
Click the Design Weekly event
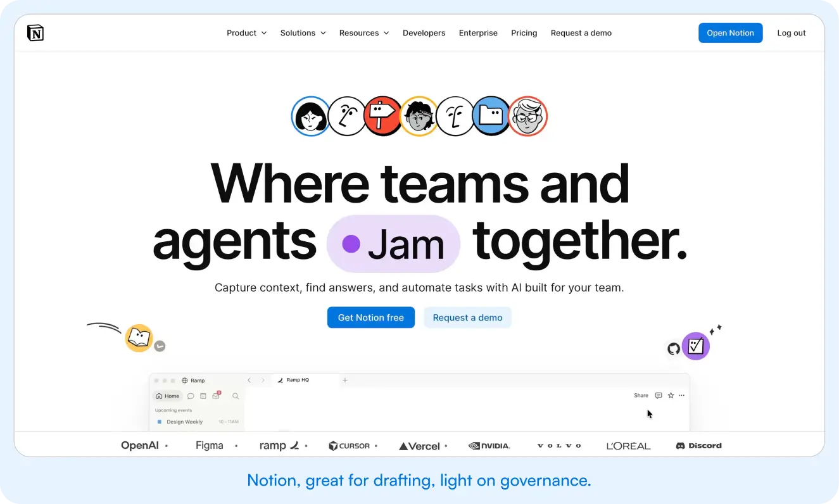point(198,422)
